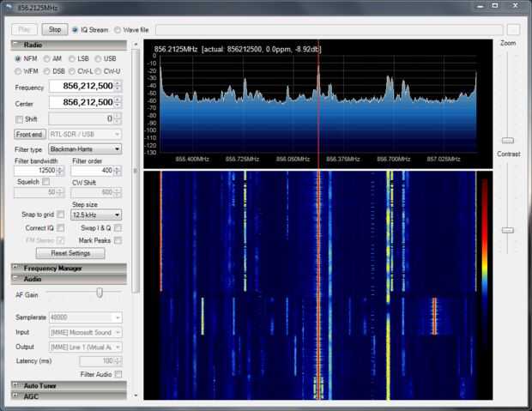
Task: Open the Filter type dropdown
Action: tap(83, 148)
